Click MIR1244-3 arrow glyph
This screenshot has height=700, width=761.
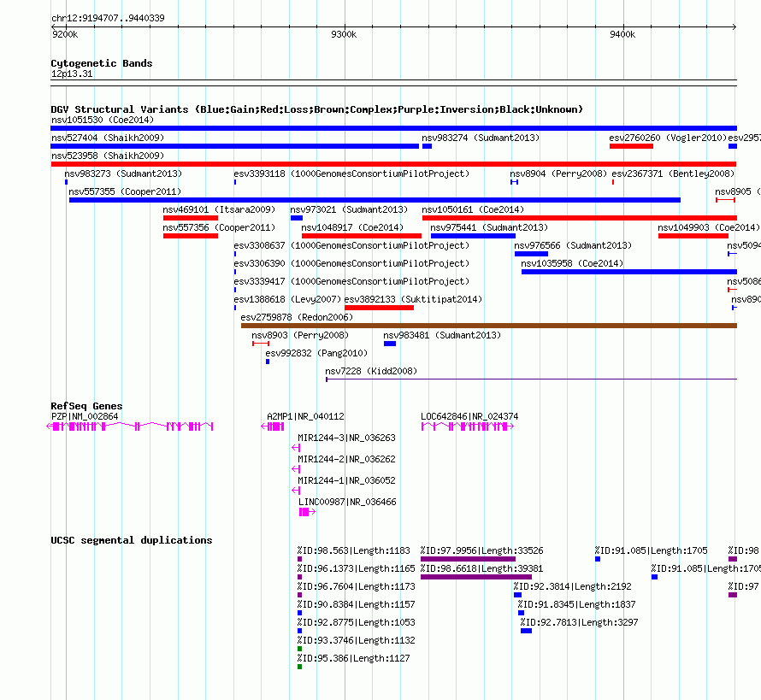pos(296,448)
